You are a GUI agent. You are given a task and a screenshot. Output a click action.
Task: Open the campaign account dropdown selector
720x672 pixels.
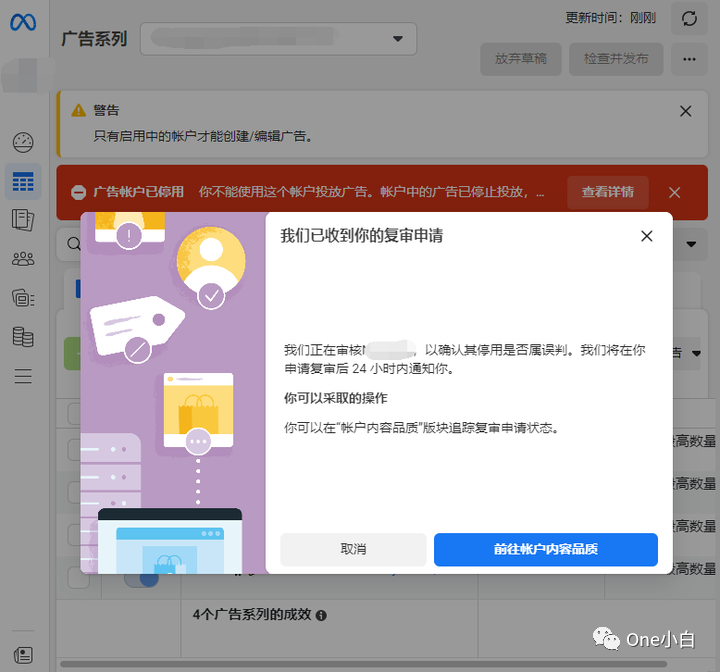click(278, 39)
